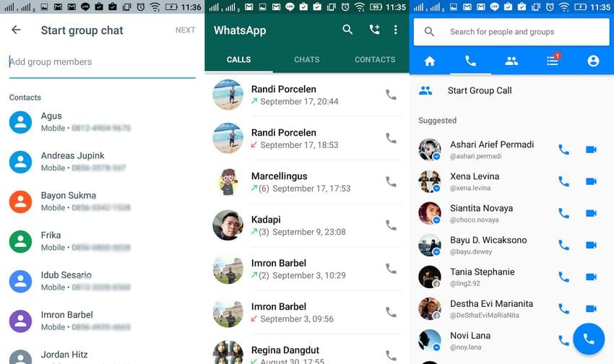
Task: Tap the new call icon in WhatsApp header
Action: pos(373,30)
